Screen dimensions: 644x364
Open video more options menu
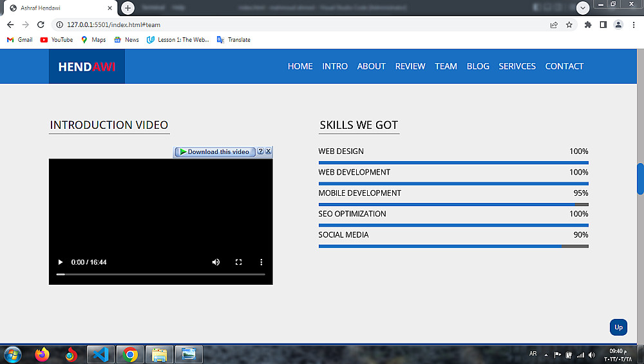click(x=261, y=262)
